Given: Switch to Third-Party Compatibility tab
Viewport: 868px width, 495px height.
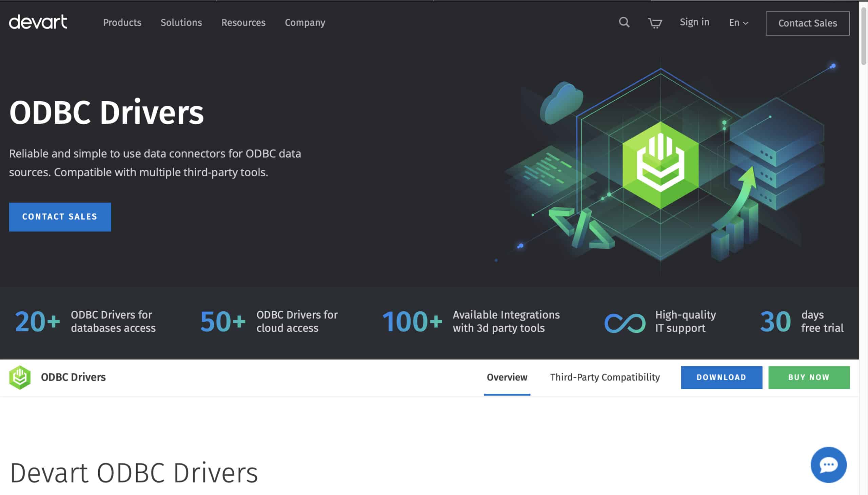Looking at the screenshot, I should [605, 377].
